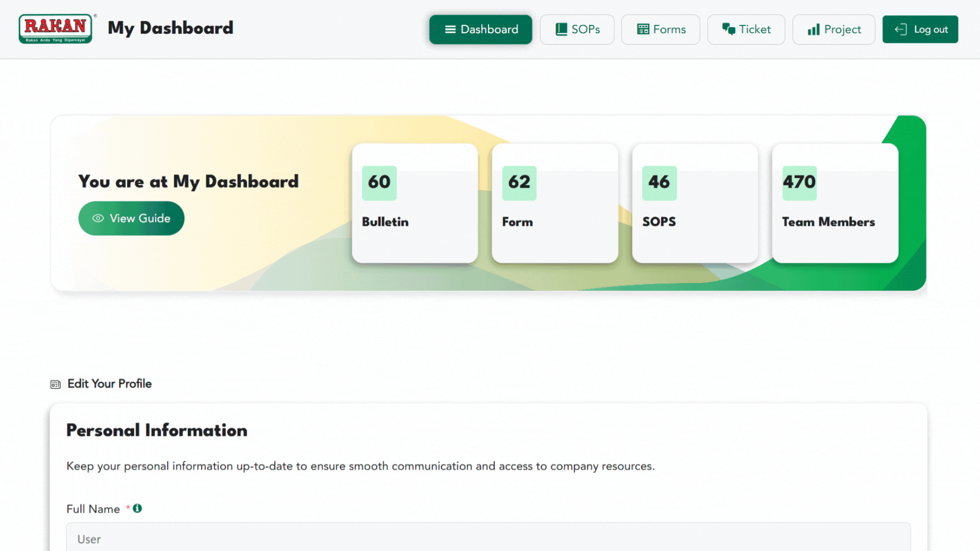Screen dimensions: 980x551
Task: Click the Full Name info icon
Action: click(x=137, y=508)
